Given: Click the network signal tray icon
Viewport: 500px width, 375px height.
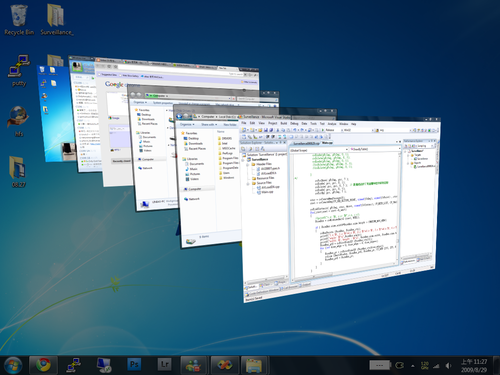Looking at the screenshot, I should pos(436,366).
